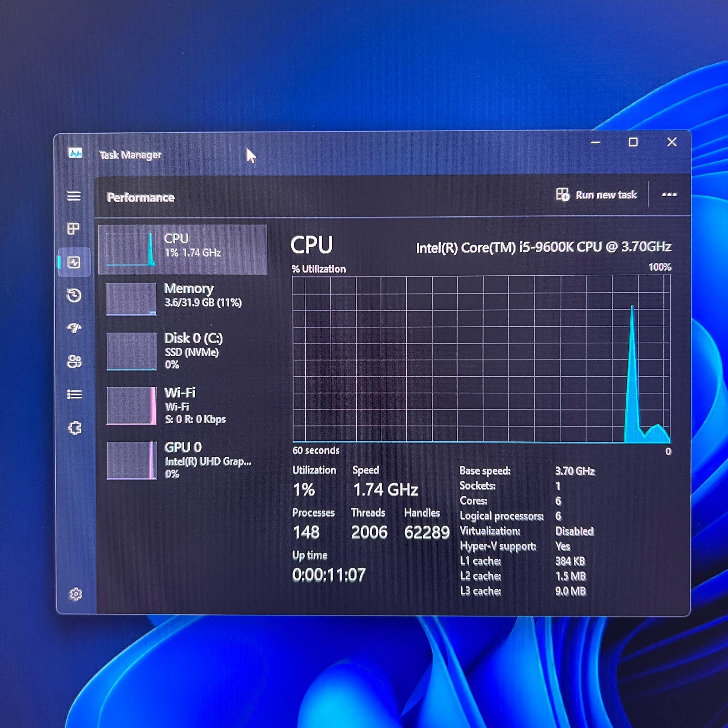Close the Task Manager window
Viewport: 728px width, 728px height.
[x=672, y=142]
